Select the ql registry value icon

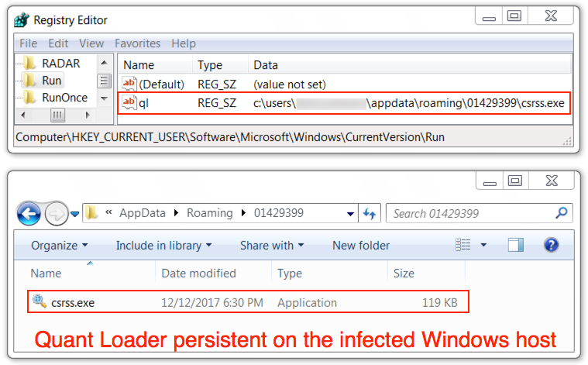pos(129,102)
